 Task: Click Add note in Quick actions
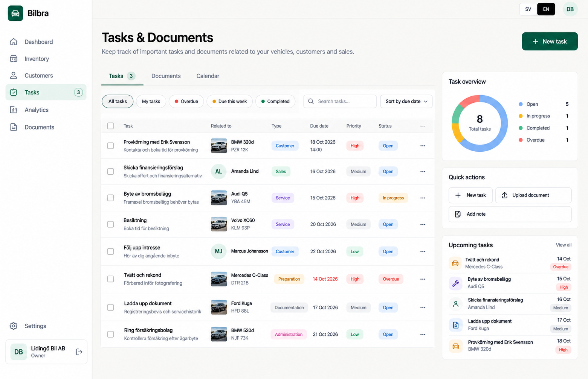pos(510,214)
